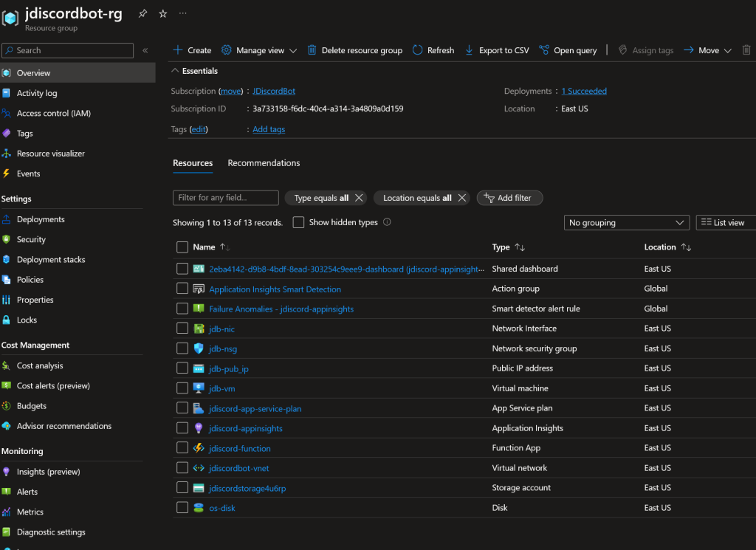Check the os-disk row checkbox
The width and height of the screenshot is (756, 550).
tap(182, 508)
